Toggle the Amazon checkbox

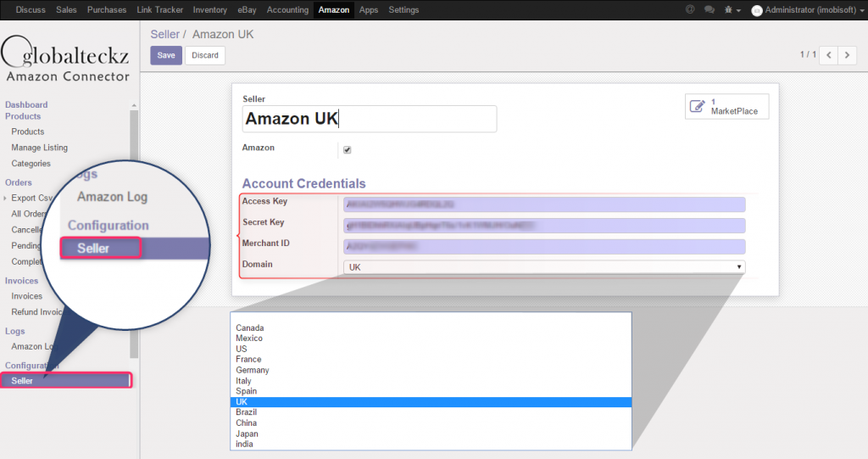(x=347, y=150)
